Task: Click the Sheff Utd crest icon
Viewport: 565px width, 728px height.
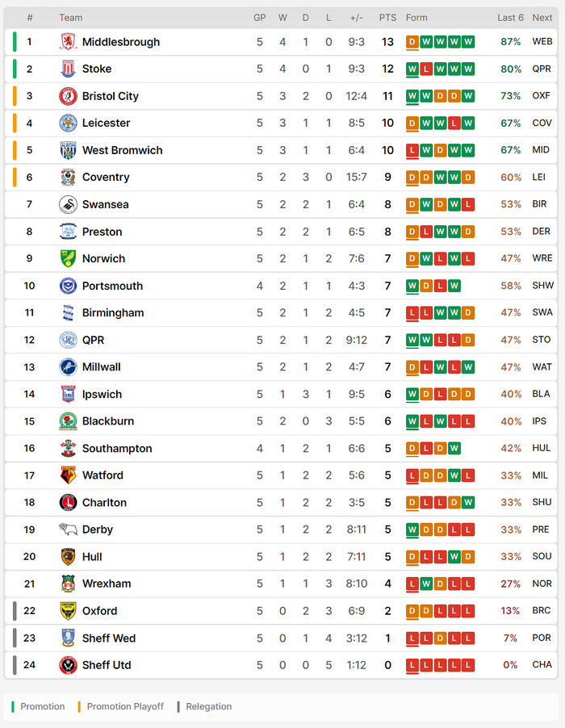Action: click(68, 665)
